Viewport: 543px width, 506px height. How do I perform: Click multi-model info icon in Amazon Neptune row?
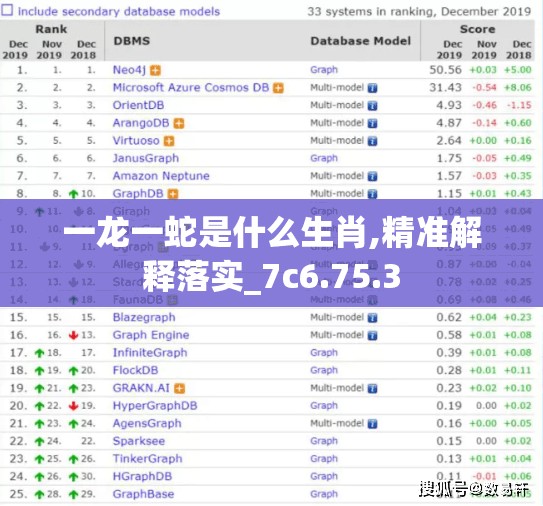(x=372, y=176)
